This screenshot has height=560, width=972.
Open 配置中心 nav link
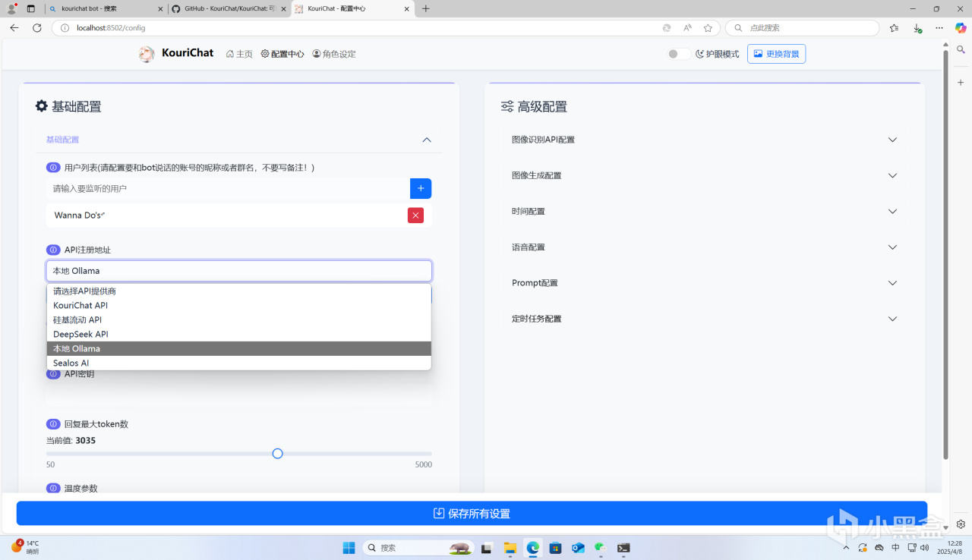tap(282, 54)
